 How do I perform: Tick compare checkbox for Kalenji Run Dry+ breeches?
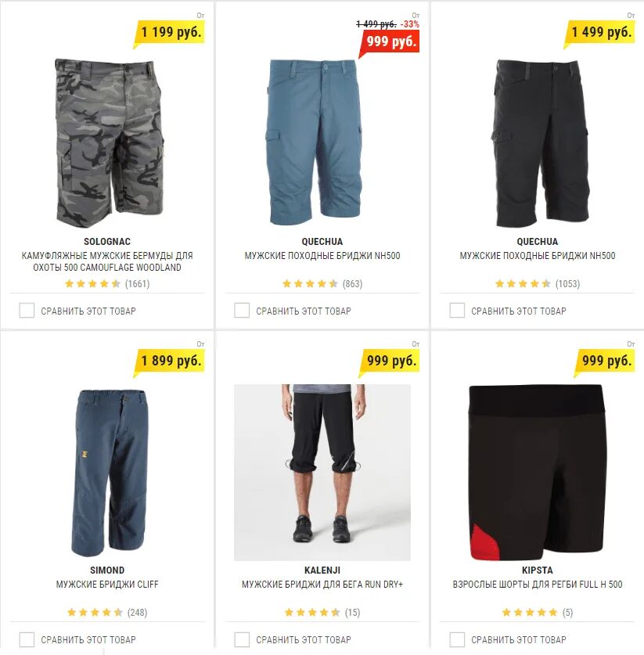pos(242,639)
